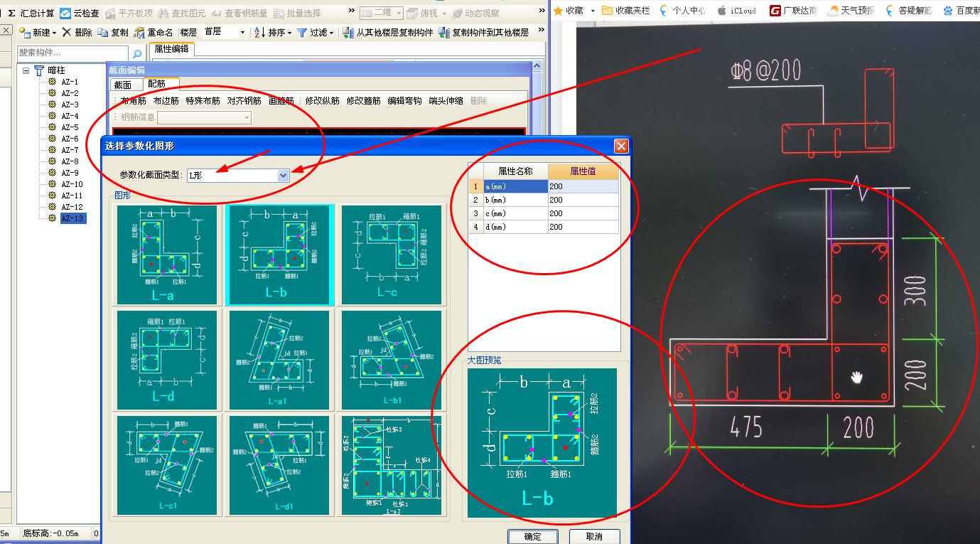980x544 pixels.
Task: Open the 个人中心 bookmark
Action: tap(682, 11)
